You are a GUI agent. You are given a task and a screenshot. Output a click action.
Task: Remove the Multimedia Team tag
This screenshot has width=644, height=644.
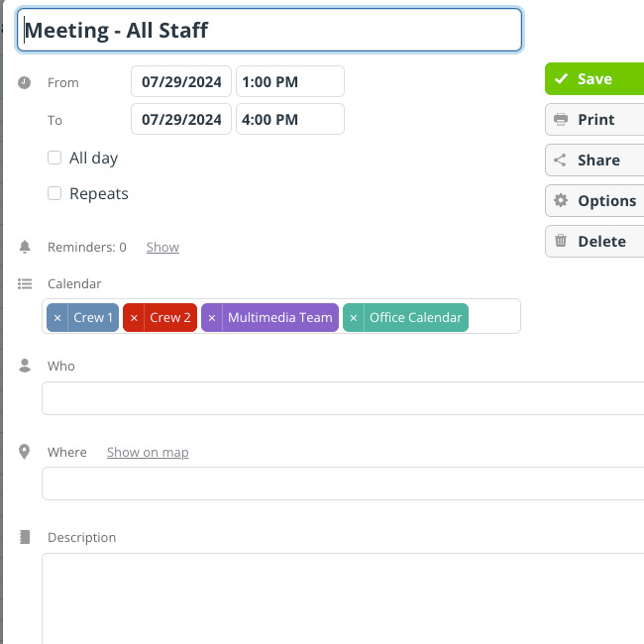(x=212, y=317)
